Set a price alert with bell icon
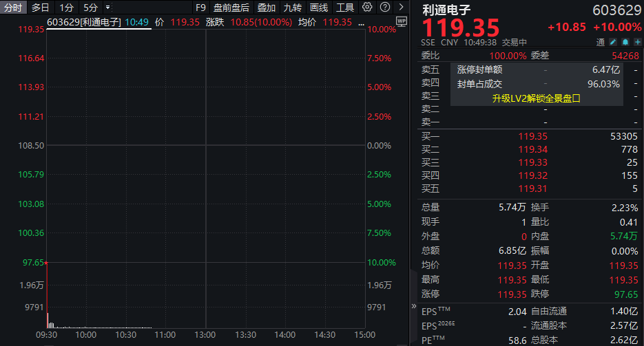 click(625, 42)
